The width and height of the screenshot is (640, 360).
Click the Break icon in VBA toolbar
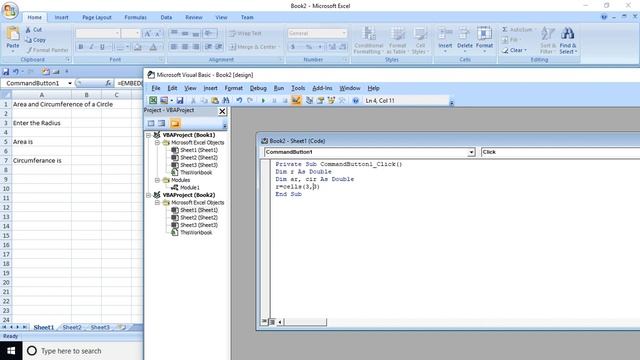(274, 100)
